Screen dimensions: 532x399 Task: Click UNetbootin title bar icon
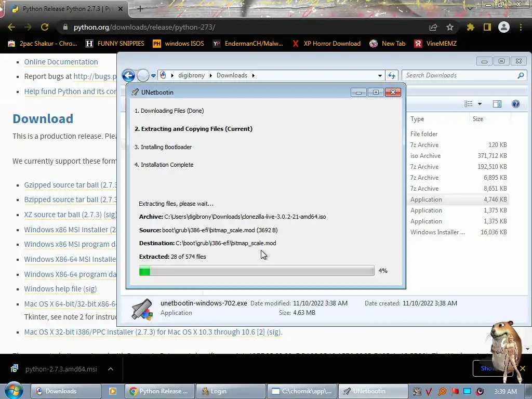point(135,92)
